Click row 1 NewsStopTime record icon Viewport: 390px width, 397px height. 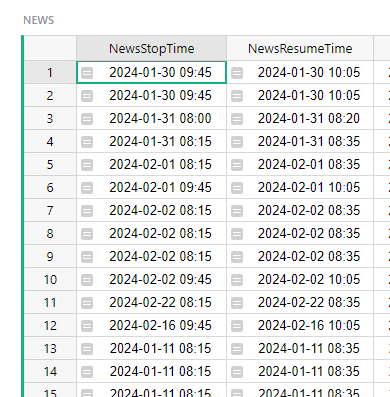[87, 73]
